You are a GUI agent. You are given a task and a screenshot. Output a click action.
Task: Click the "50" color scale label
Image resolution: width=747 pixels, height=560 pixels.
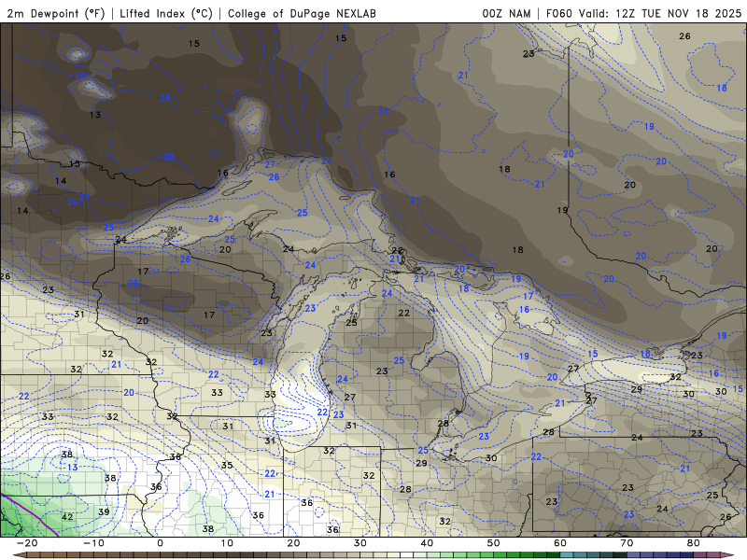coord(494,543)
